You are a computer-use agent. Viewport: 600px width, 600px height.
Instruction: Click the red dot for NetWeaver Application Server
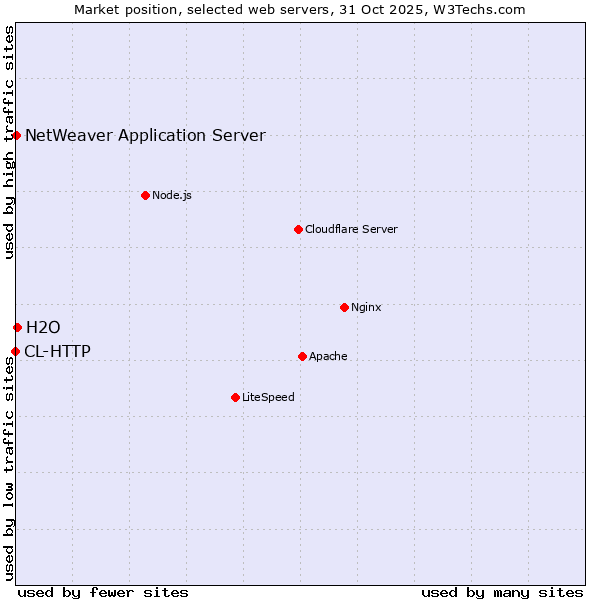pyautogui.click(x=17, y=135)
